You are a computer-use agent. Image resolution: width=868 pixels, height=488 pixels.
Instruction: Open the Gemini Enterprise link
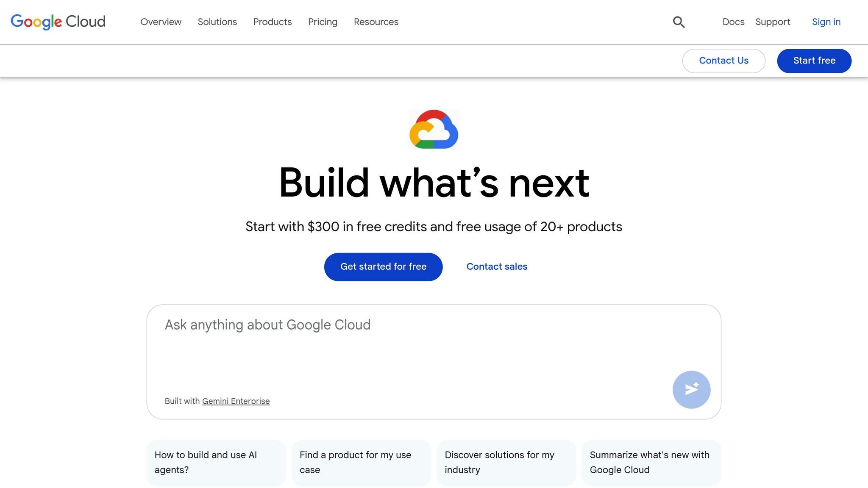click(236, 401)
